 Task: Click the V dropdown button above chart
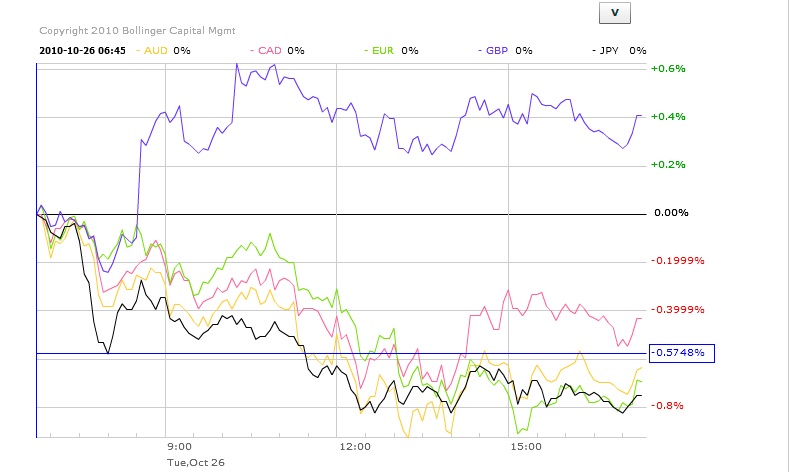pyautogui.click(x=615, y=12)
